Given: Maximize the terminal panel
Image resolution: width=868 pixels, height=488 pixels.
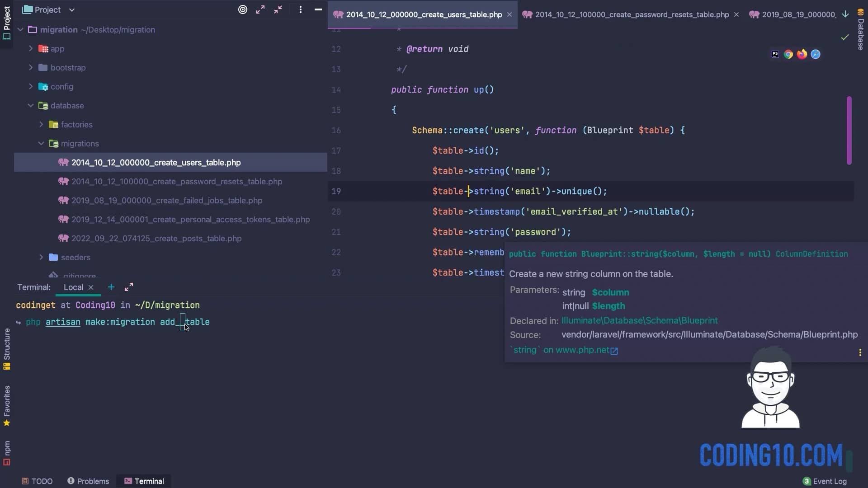Looking at the screenshot, I should 129,287.
